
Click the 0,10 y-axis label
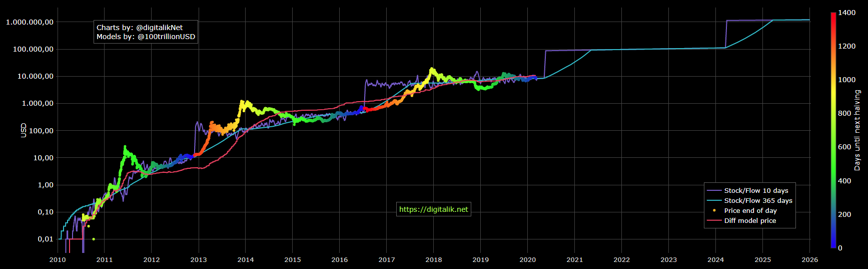46,212
